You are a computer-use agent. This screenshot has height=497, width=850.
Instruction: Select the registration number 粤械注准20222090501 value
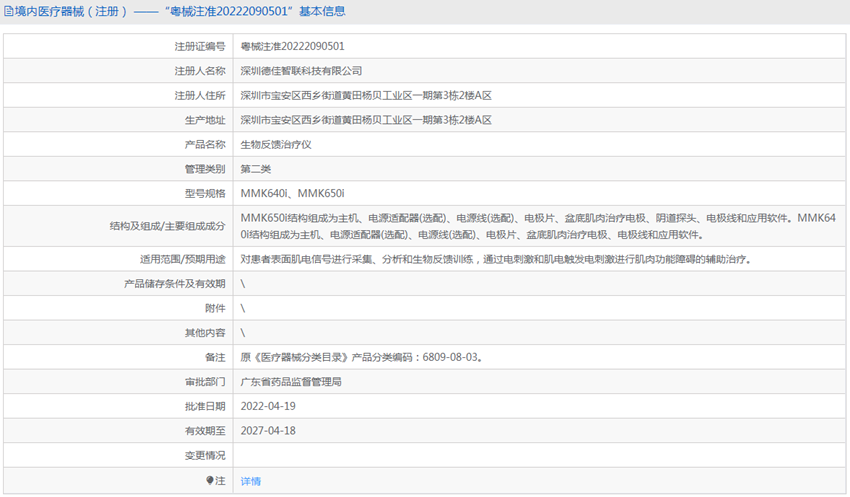coord(292,46)
